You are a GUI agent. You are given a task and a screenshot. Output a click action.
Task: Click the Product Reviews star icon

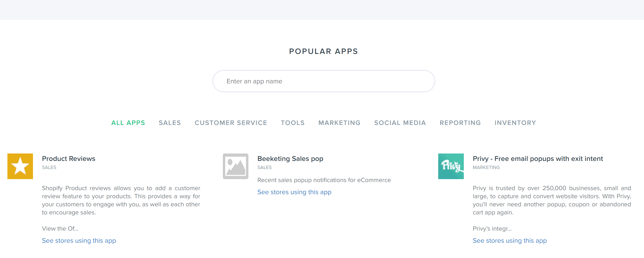click(x=20, y=166)
